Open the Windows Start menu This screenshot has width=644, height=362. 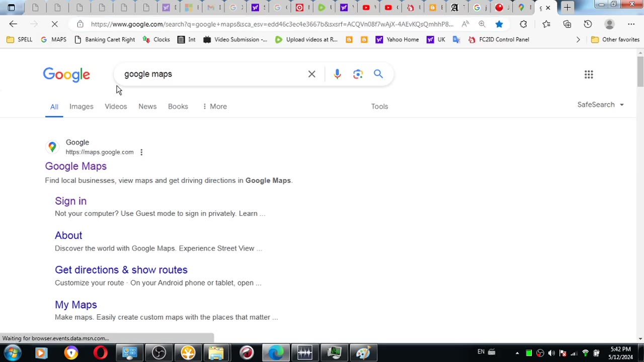coord(12,353)
